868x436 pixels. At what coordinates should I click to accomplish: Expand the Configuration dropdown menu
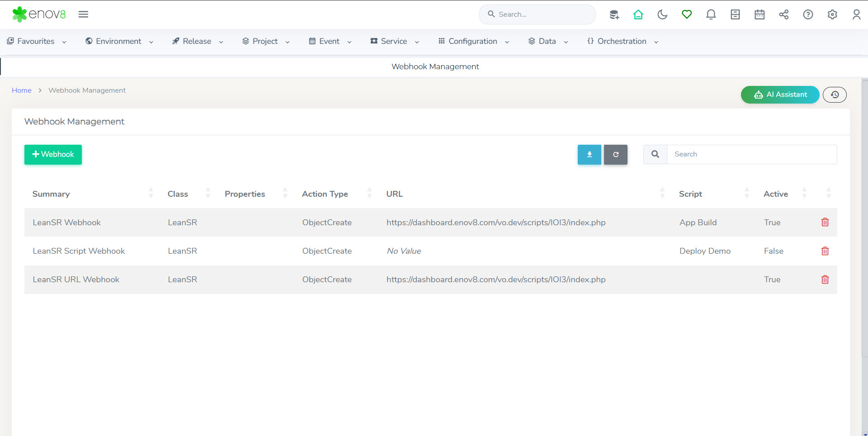pyautogui.click(x=474, y=41)
